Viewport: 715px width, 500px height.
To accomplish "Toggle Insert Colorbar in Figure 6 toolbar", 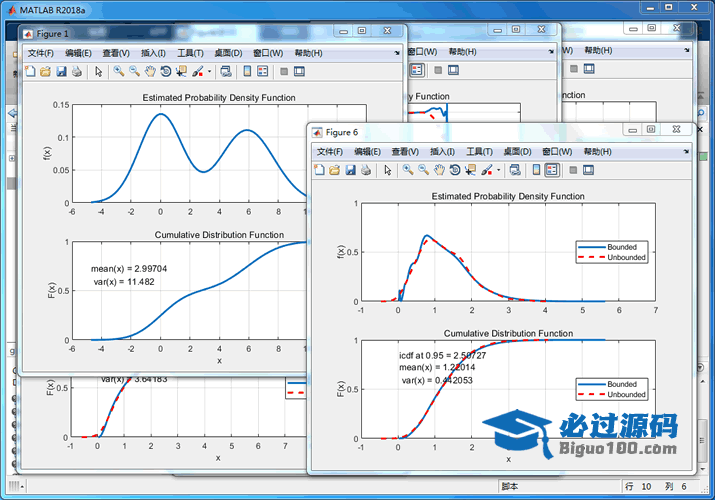I will [x=536, y=170].
